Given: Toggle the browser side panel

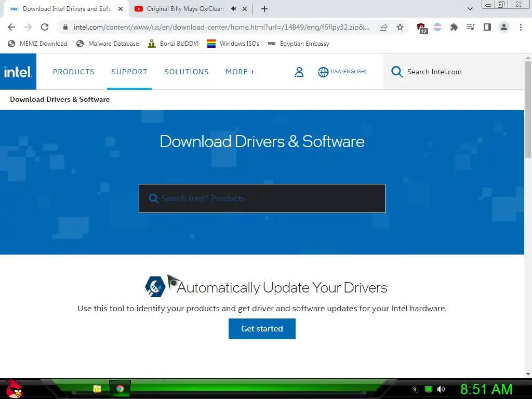Looking at the screenshot, I should [x=487, y=27].
